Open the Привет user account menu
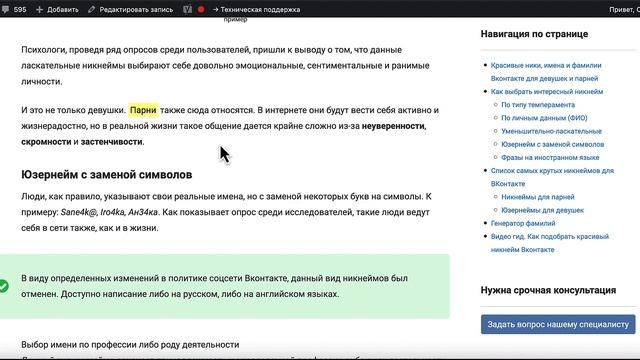 624,9
